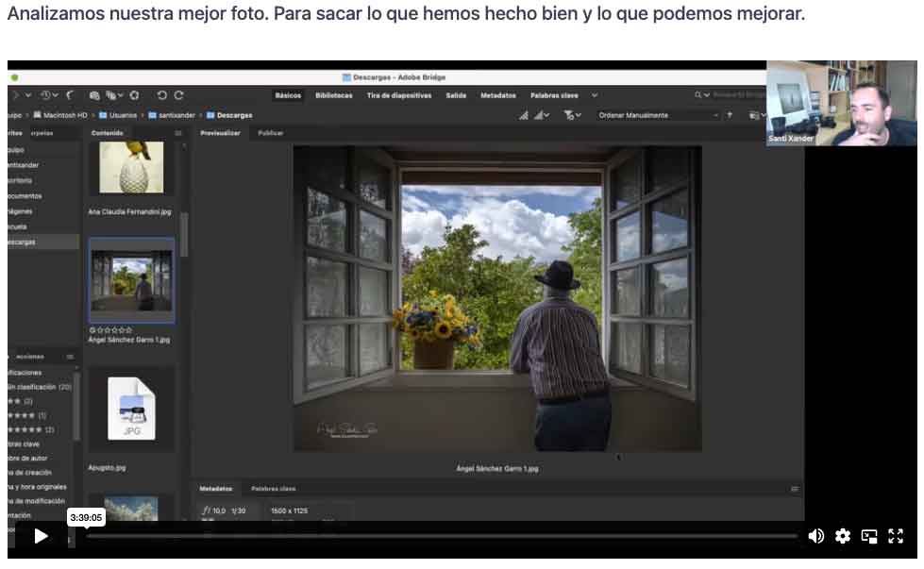Expand Fecha de creación filter category
The height and width of the screenshot is (569, 924).
(x=30, y=473)
